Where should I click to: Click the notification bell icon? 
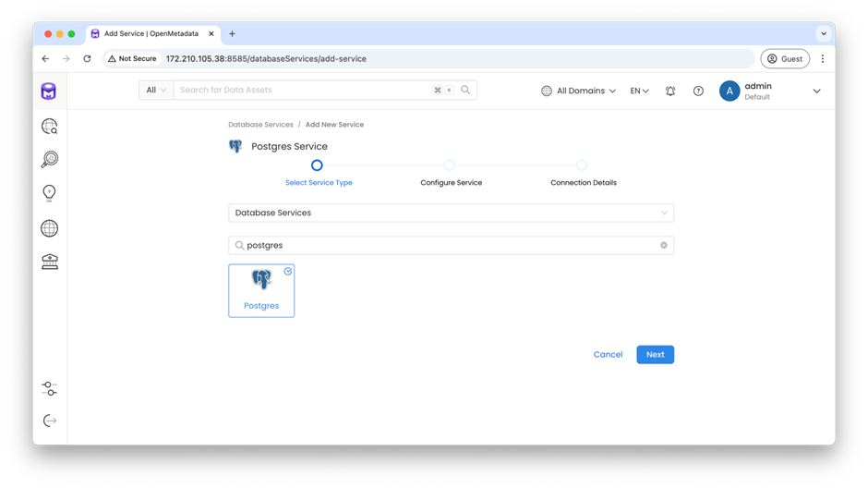(670, 91)
